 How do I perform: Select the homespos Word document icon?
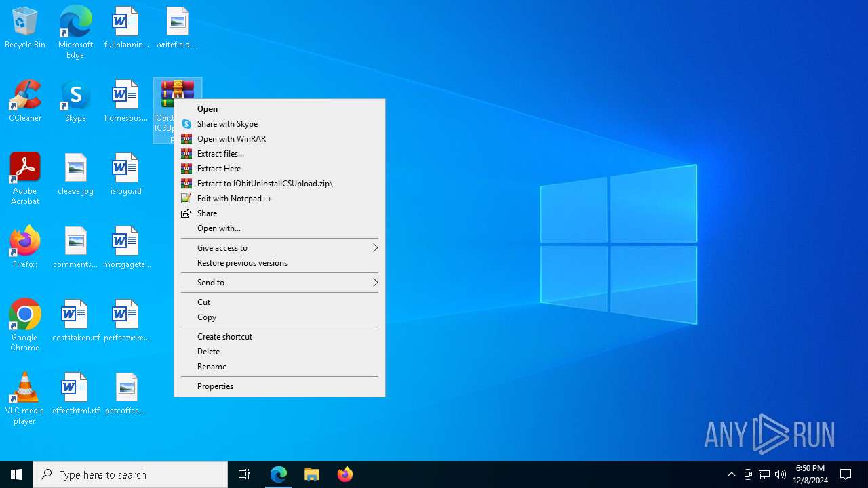tap(126, 102)
